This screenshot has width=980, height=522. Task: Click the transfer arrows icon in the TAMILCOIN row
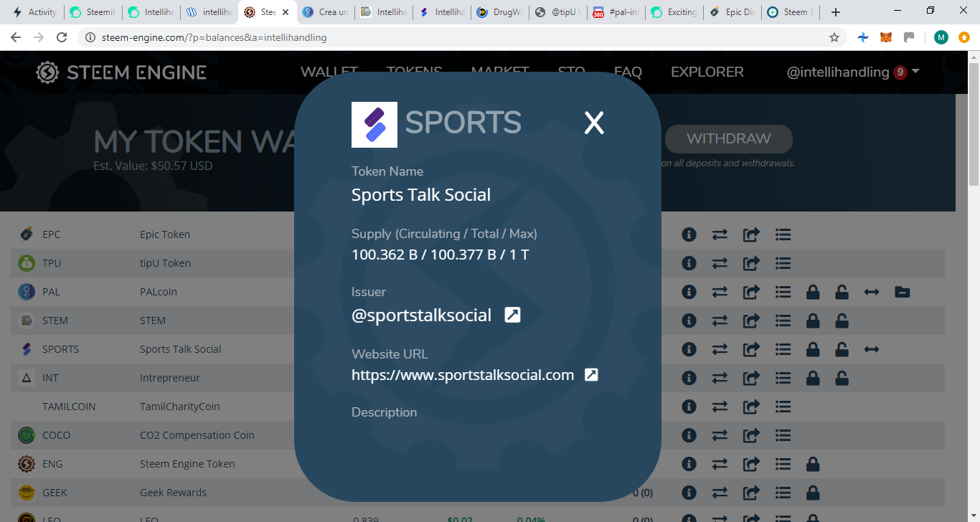(x=720, y=407)
